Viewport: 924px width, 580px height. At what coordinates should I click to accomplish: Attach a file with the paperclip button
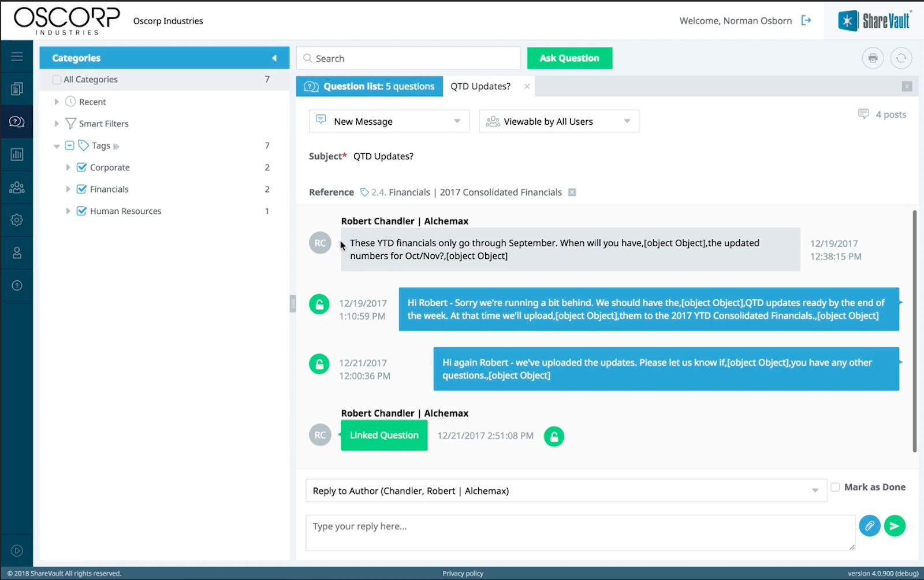(869, 526)
